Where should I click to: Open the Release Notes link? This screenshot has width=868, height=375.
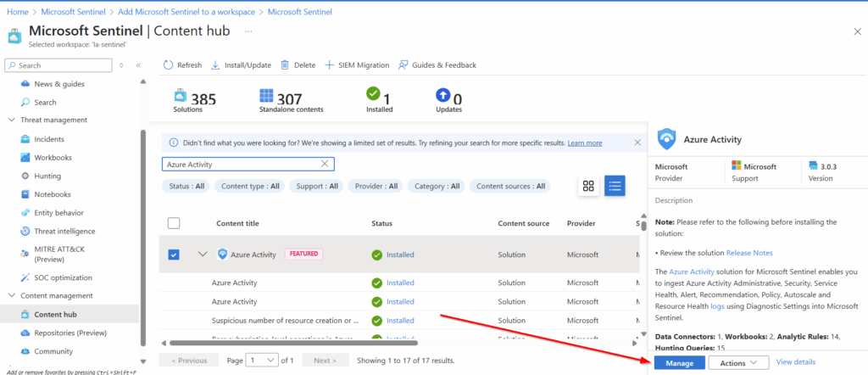(x=749, y=253)
